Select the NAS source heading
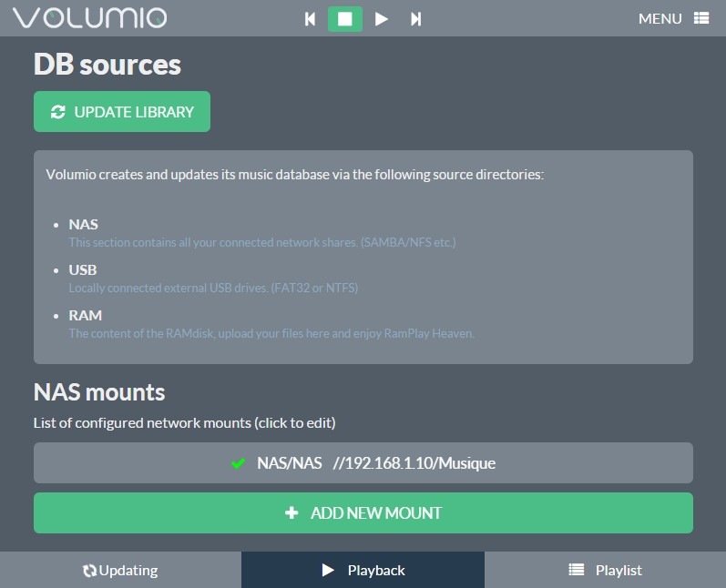 pos(83,225)
